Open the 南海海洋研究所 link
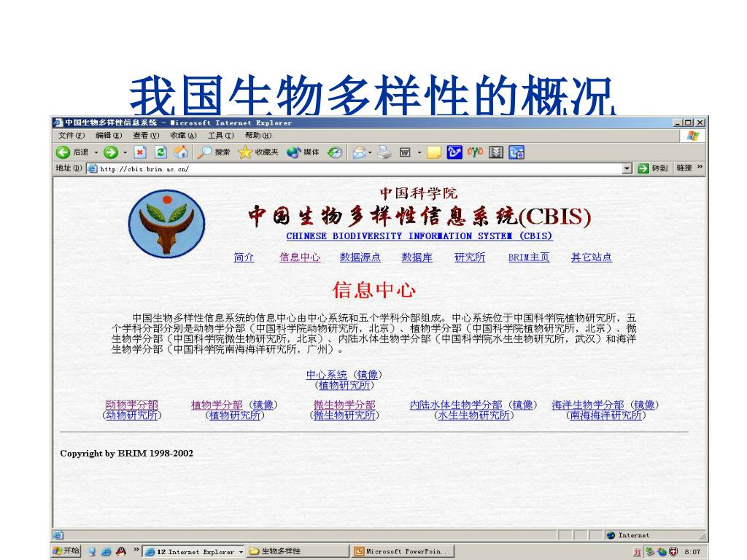This screenshot has height=560, width=747. click(x=606, y=416)
